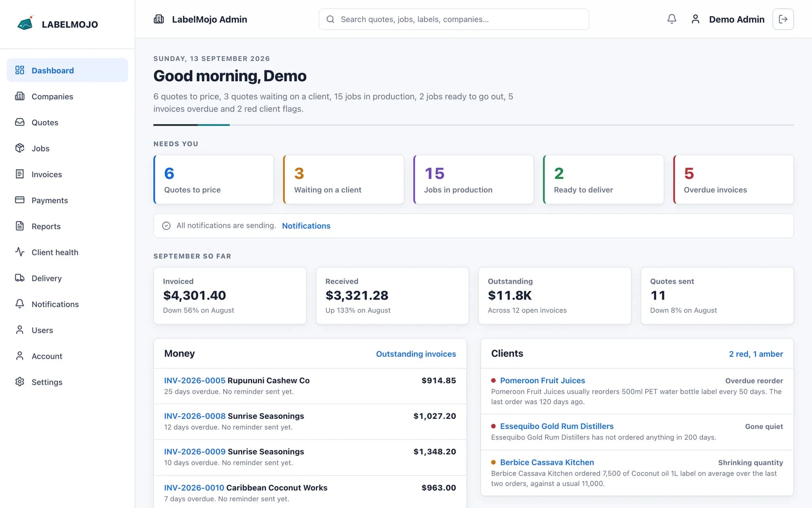Image resolution: width=812 pixels, height=508 pixels.
Task: Open the '2 Ready to deliver' card
Action: [x=603, y=179]
